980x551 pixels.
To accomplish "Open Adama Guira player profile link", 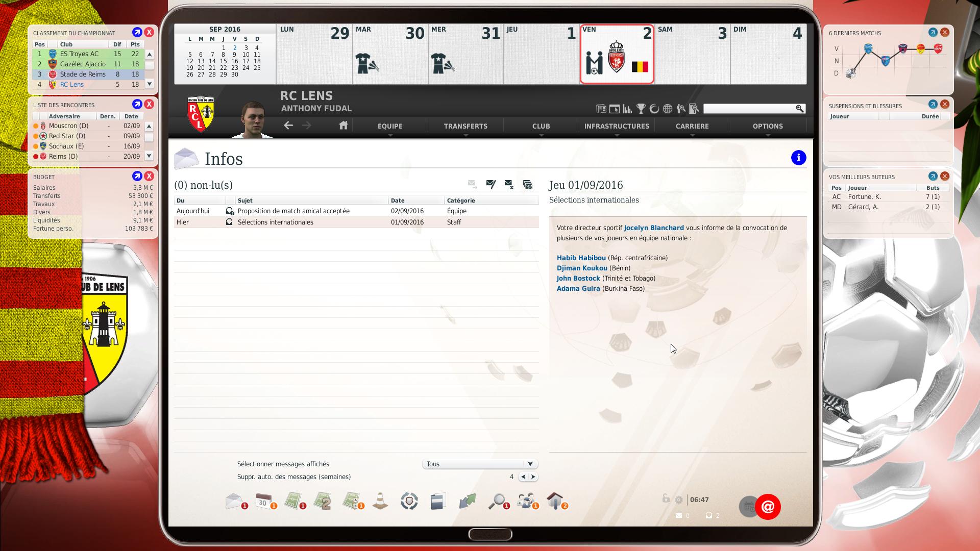I will (x=577, y=288).
